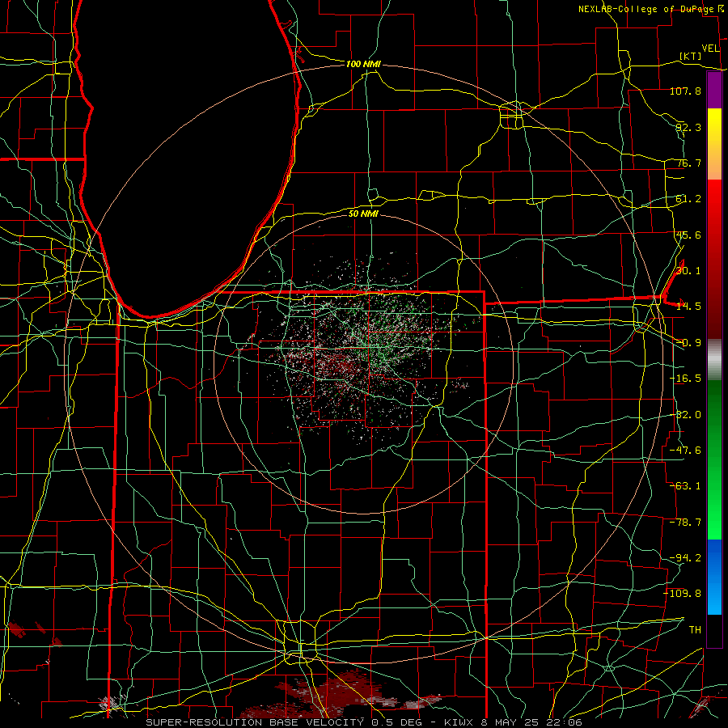Select the -0.9 scale value
The image size is (728, 728).
[688, 343]
